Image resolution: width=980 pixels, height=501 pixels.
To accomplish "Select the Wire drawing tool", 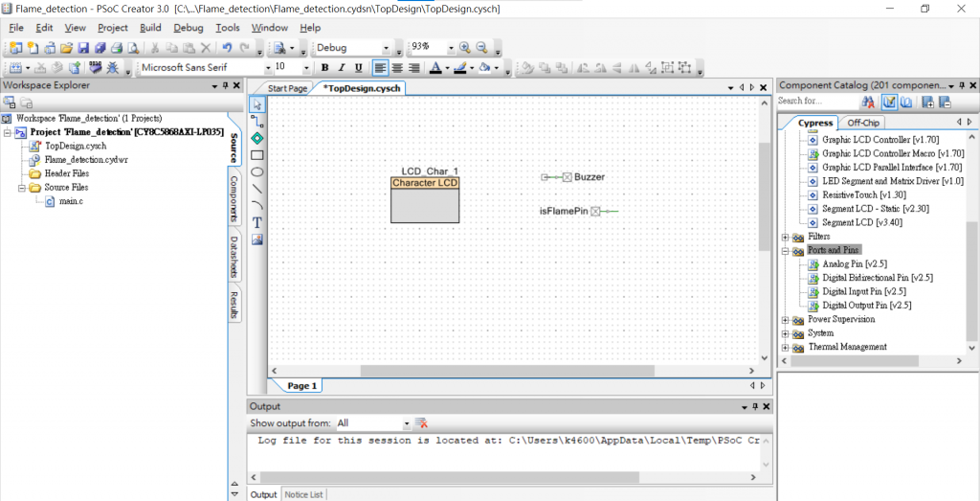I will click(256, 121).
